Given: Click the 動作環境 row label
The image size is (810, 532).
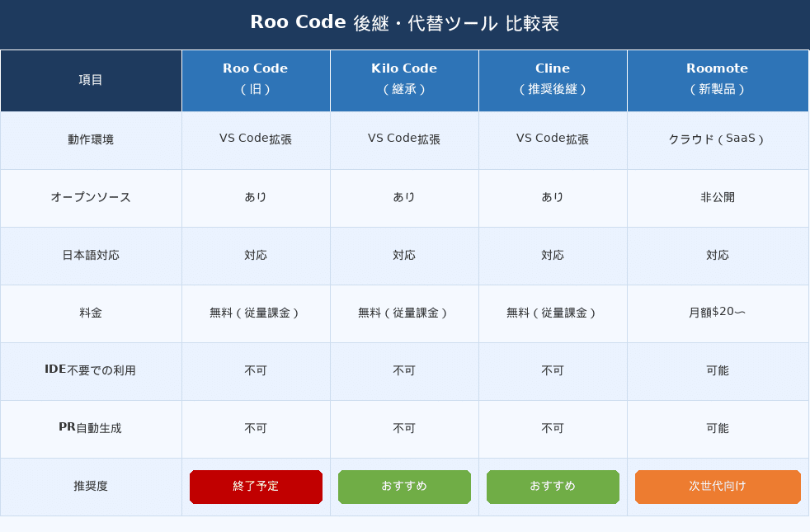Looking at the screenshot, I should point(91,139).
